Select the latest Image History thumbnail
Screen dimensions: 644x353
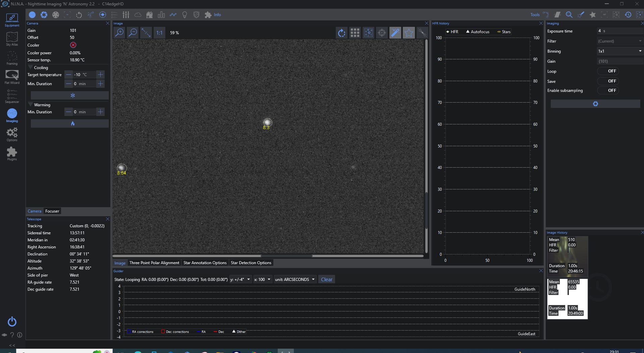click(567, 298)
